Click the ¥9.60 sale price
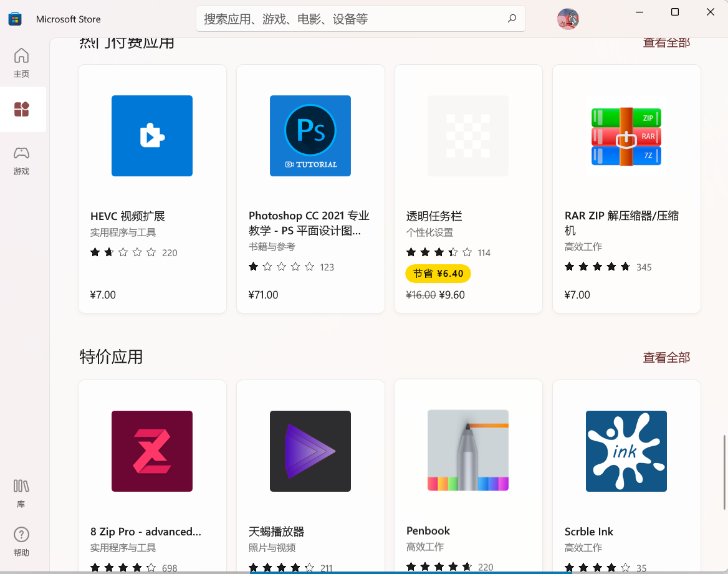 (452, 295)
